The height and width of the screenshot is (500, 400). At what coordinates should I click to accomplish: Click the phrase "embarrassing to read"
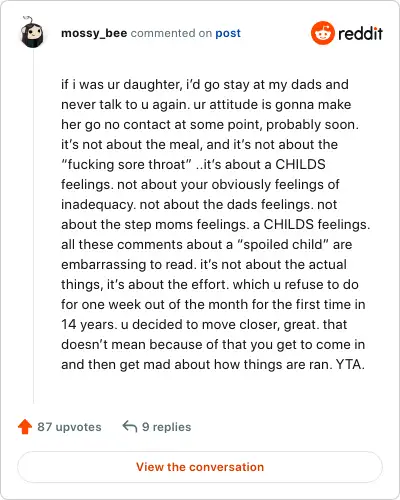(128, 265)
